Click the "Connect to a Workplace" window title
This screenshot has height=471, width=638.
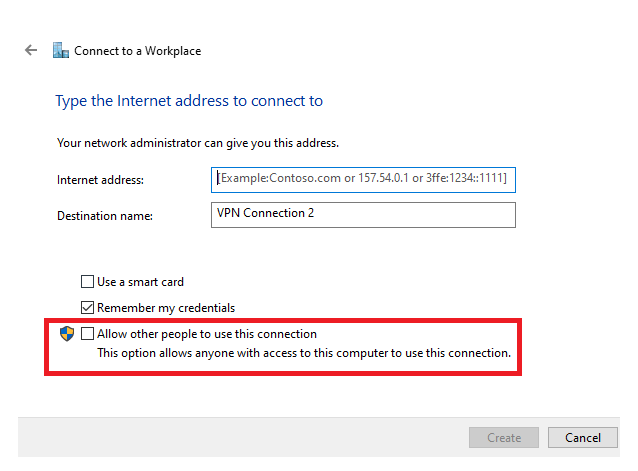[137, 51]
